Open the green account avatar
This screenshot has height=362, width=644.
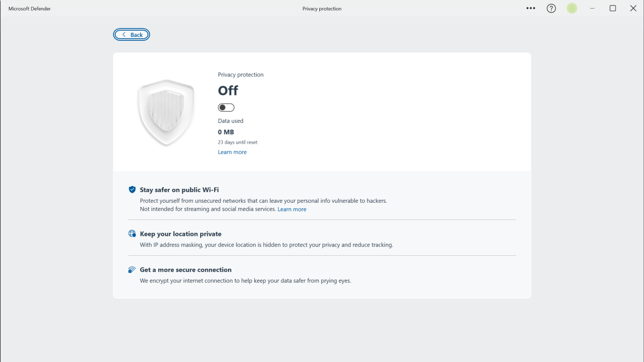pos(572,9)
